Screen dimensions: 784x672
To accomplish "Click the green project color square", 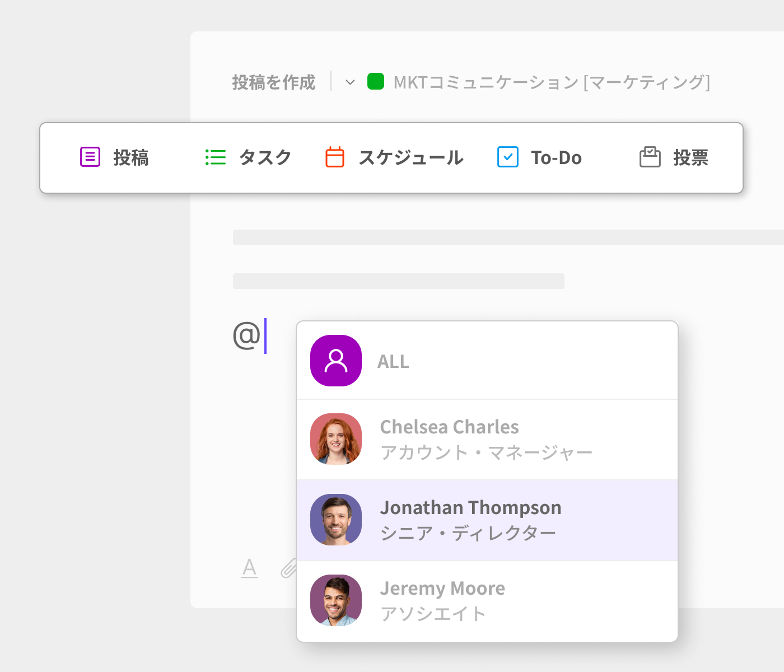I will tap(376, 82).
